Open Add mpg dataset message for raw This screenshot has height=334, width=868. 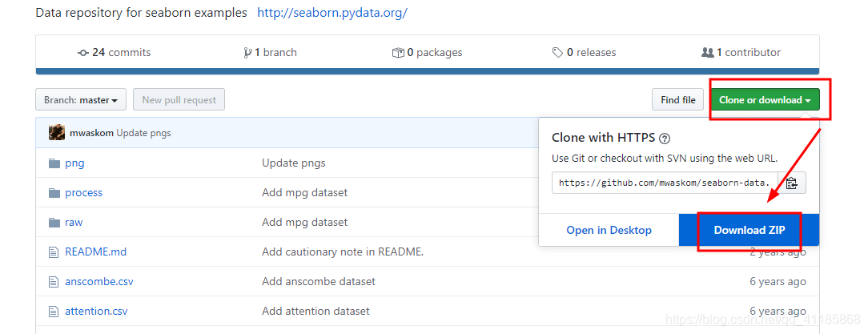pyautogui.click(x=304, y=222)
